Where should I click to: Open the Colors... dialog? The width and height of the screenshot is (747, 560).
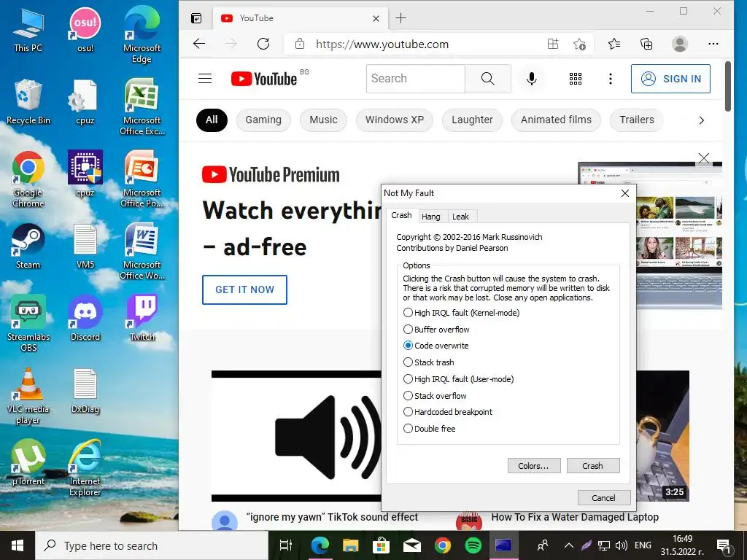(533, 466)
